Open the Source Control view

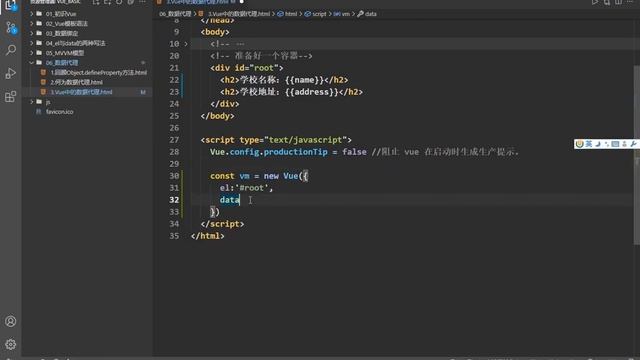(11, 28)
